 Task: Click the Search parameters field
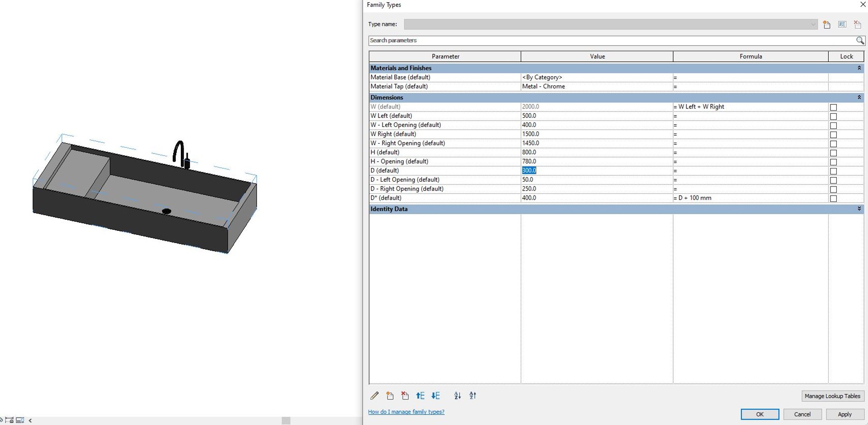point(612,41)
